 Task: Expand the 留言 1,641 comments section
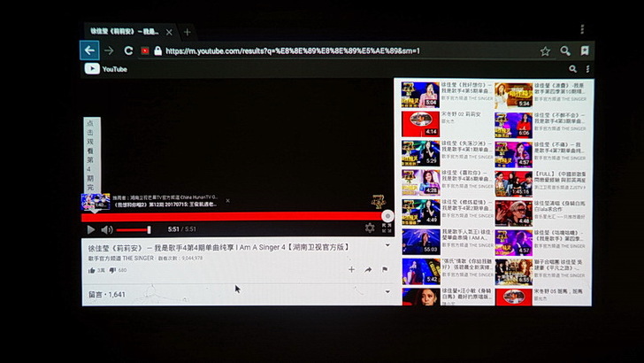point(387,292)
